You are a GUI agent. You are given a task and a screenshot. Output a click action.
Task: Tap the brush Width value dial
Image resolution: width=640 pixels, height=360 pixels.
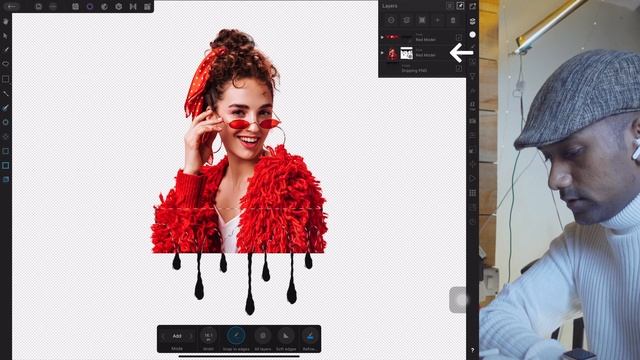tap(208, 336)
